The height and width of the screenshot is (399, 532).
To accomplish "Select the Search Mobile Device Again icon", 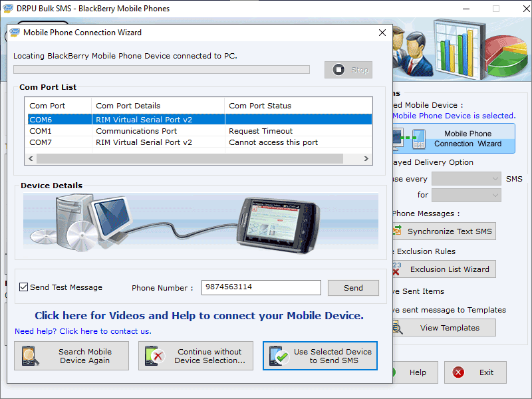I will tap(30, 356).
